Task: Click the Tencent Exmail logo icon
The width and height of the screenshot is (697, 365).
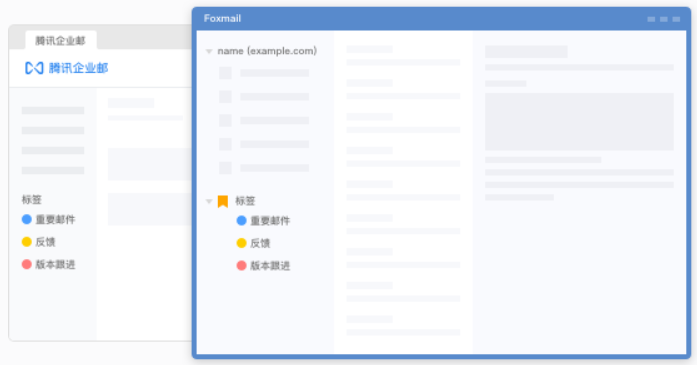Action: (x=34, y=68)
